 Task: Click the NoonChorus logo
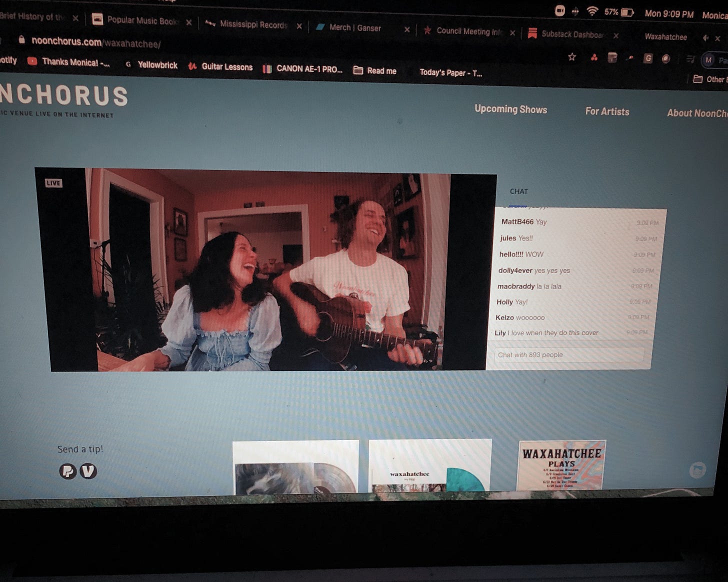point(63,95)
